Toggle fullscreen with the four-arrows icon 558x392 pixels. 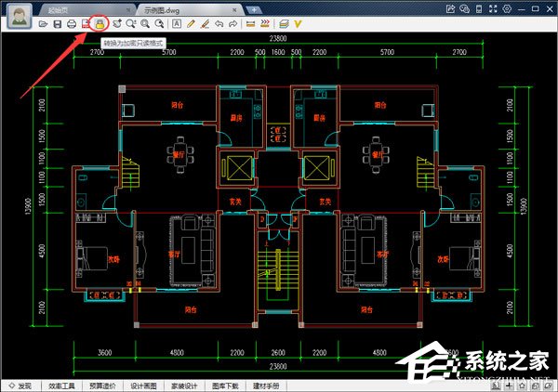pyautogui.click(x=493, y=9)
